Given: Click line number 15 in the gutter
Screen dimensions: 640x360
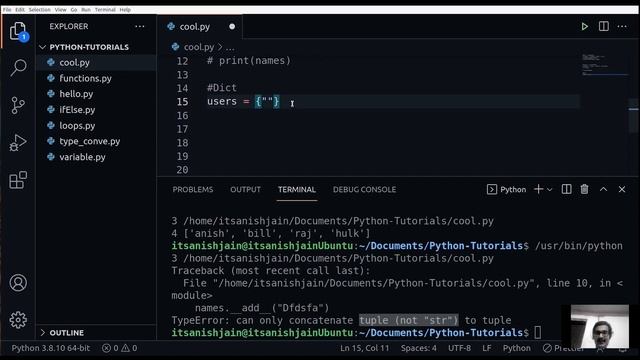Looking at the screenshot, I should click(182, 102).
